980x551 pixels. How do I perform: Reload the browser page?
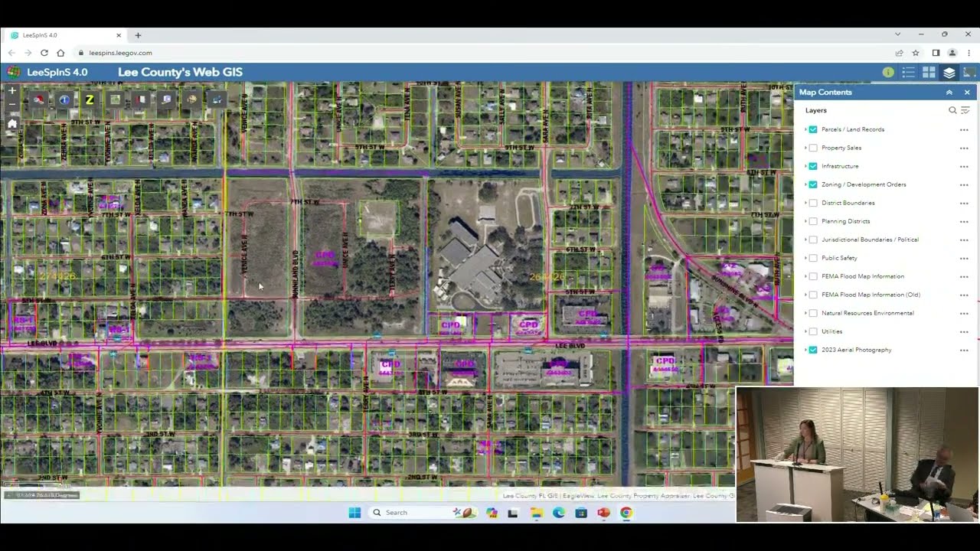(x=44, y=53)
